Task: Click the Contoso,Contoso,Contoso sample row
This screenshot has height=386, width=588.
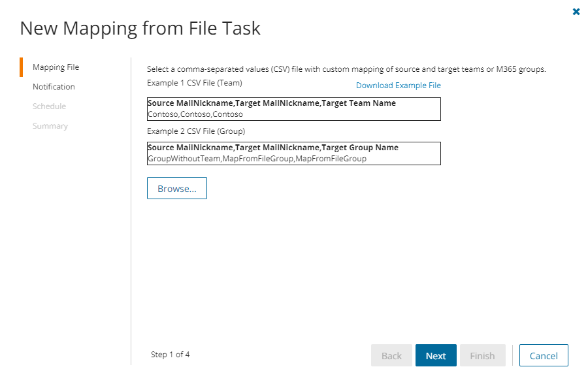Action: (195, 114)
